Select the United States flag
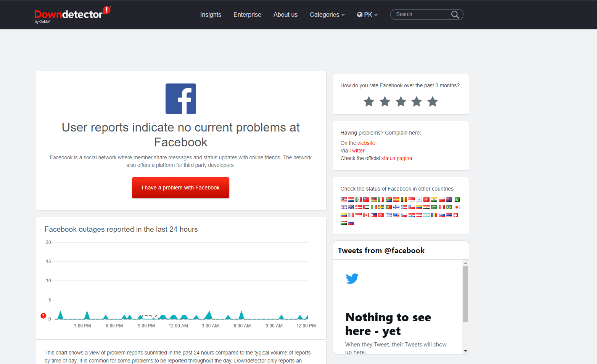The width and height of the screenshot is (597, 364). pos(396,215)
